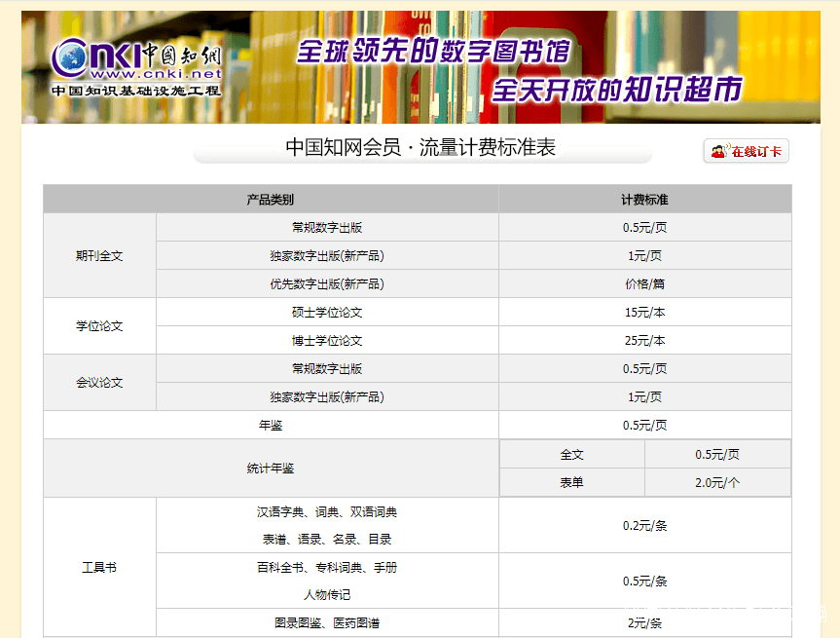Click the 表单 cell in 统计年鉴

pyautogui.click(x=572, y=482)
